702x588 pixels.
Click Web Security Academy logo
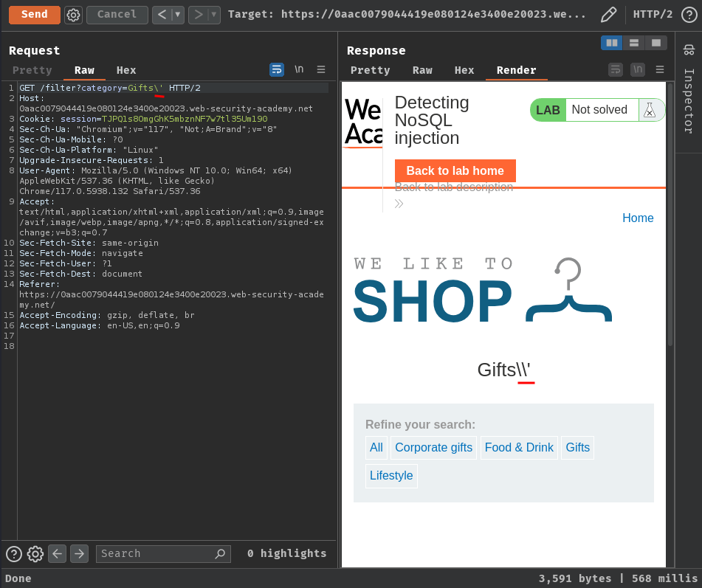(x=363, y=122)
